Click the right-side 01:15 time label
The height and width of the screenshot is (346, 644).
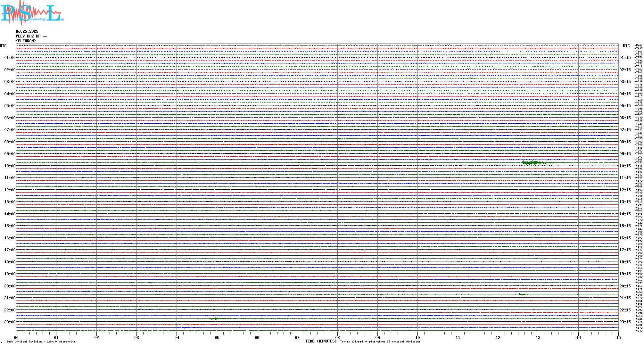click(x=625, y=58)
